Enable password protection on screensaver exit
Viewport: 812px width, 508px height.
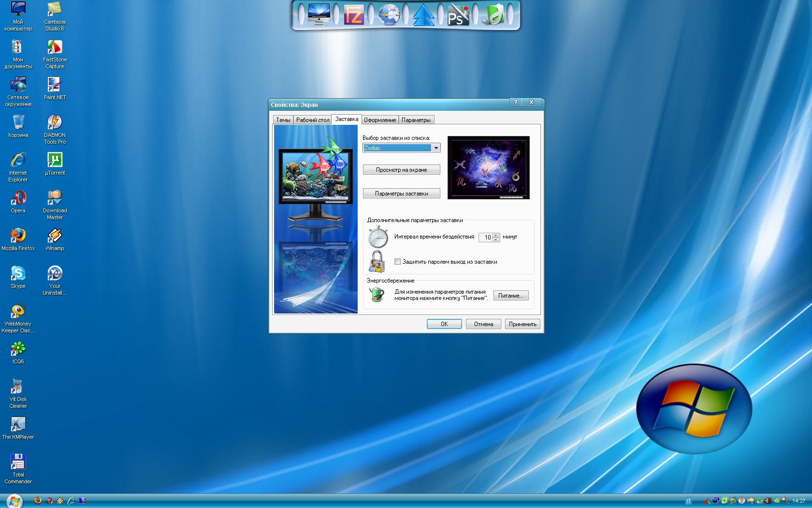coord(397,262)
